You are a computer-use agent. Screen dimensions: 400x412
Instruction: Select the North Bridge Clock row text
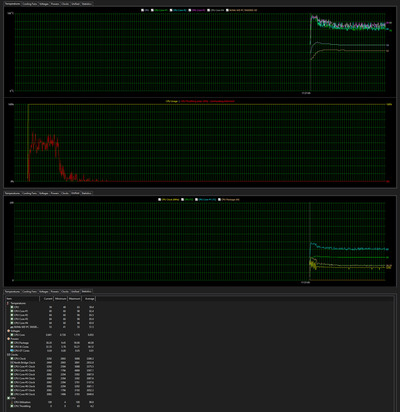(x=24, y=363)
